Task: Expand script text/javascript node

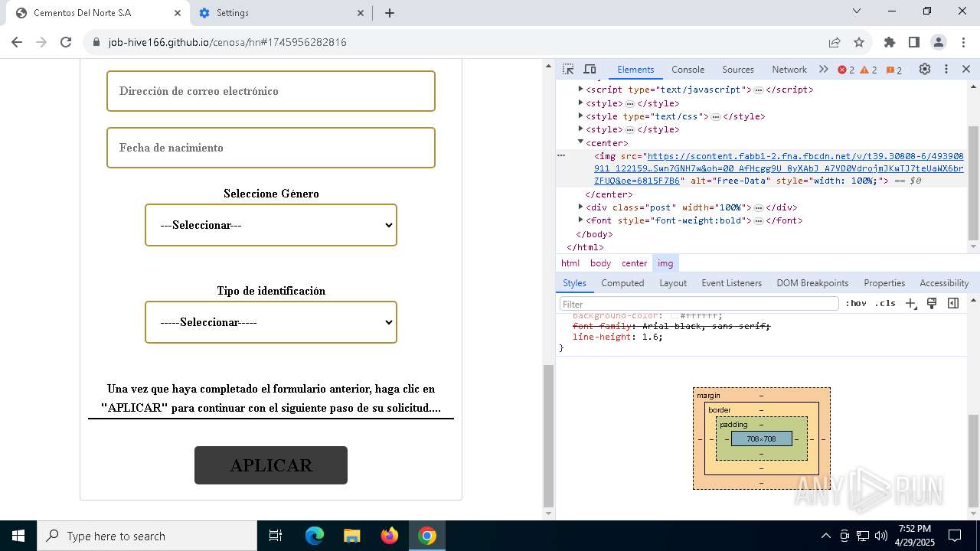Action: (x=581, y=90)
